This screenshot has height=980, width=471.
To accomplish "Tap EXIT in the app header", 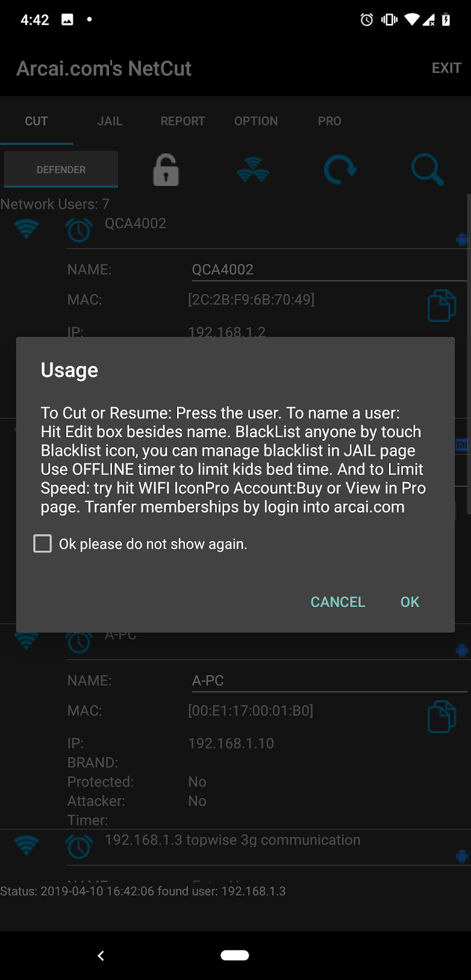I will tap(447, 68).
